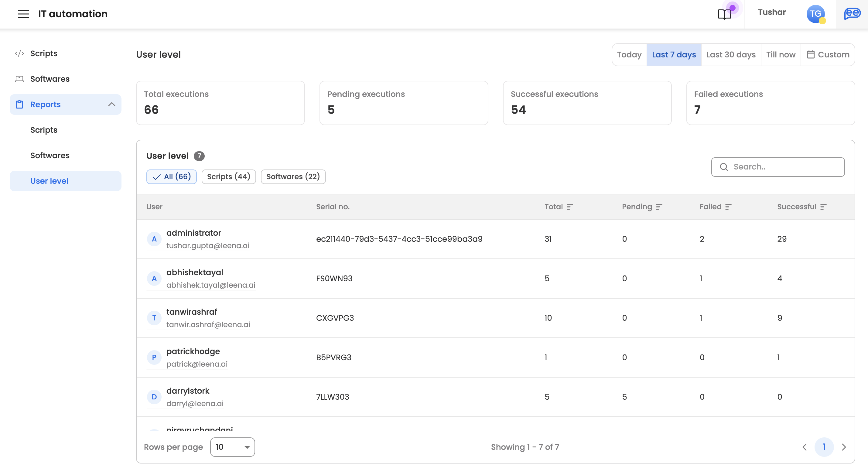Open Custom date range picker
868x472 pixels.
[x=828, y=55]
